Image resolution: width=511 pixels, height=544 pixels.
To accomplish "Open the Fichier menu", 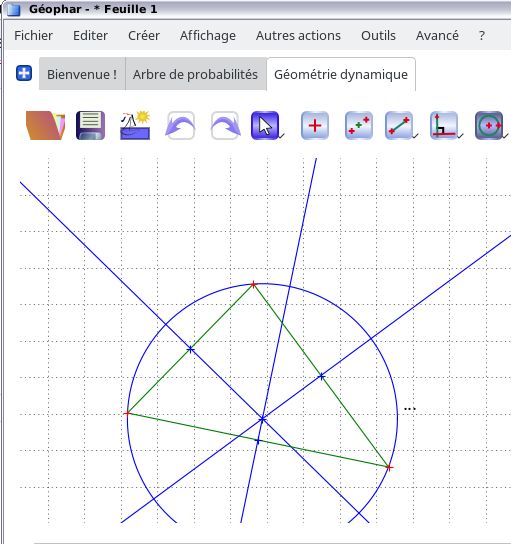I will [x=33, y=35].
